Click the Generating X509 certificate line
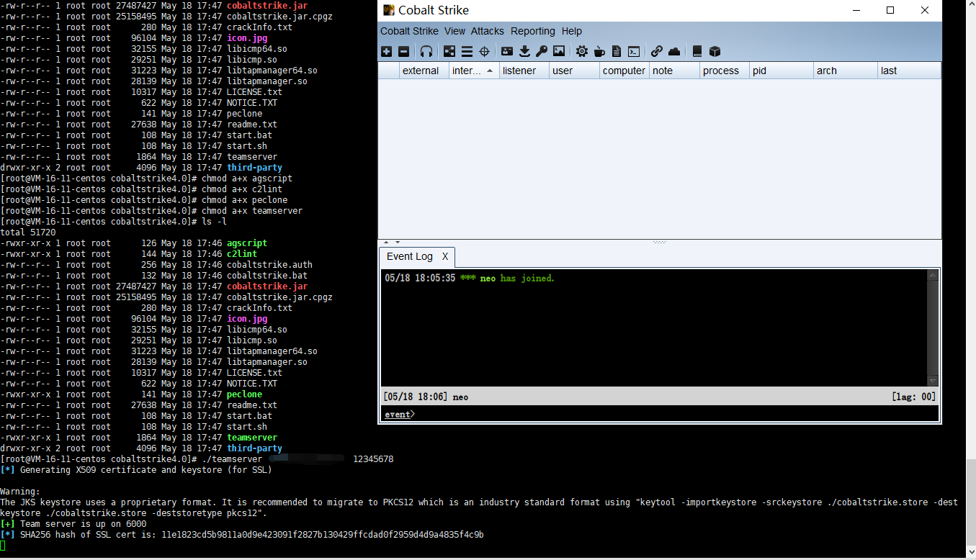 pos(136,470)
